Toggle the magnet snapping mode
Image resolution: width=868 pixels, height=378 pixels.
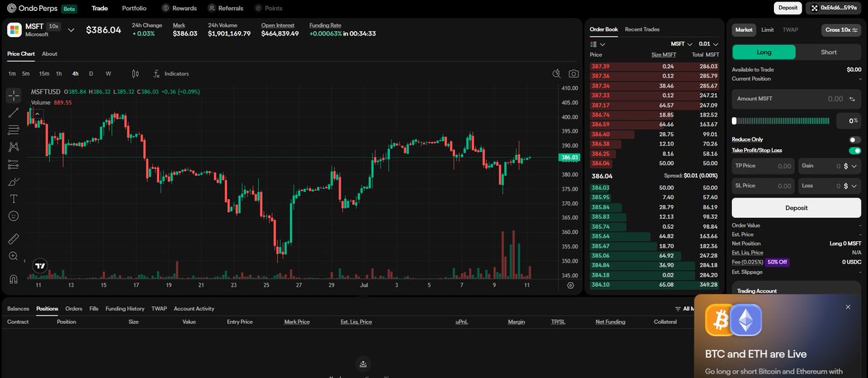click(x=14, y=279)
